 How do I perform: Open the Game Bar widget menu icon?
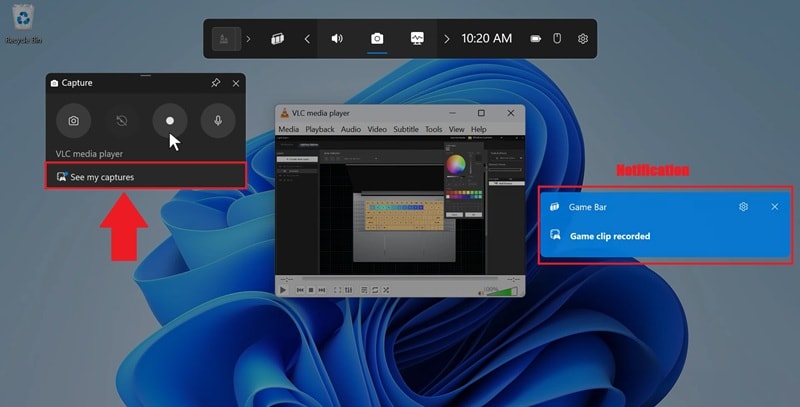pos(278,39)
